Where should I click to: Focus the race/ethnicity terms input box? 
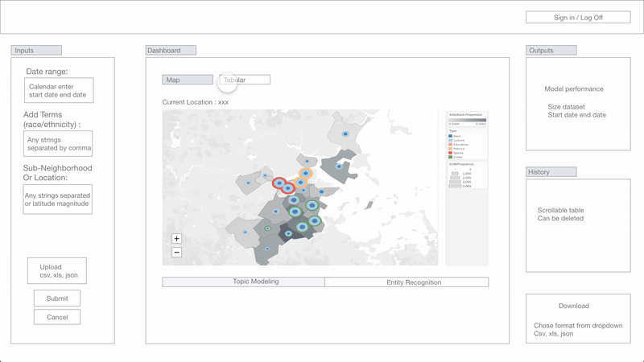58,144
